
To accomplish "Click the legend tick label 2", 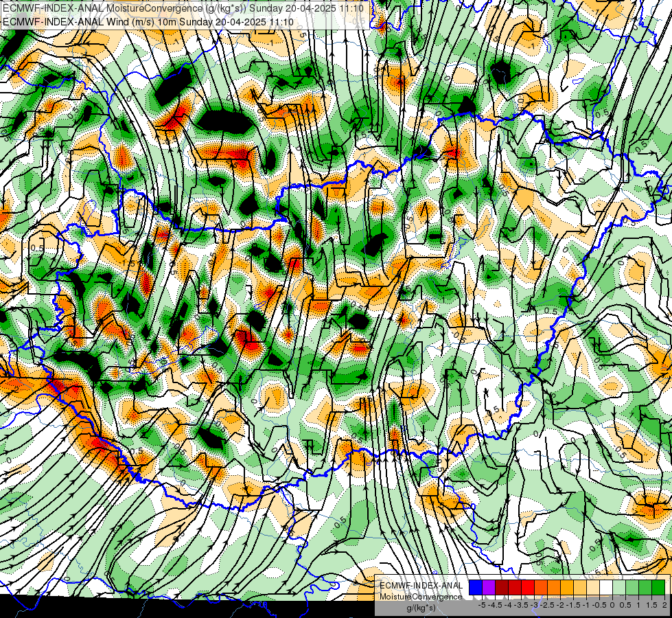I will coord(664,605).
